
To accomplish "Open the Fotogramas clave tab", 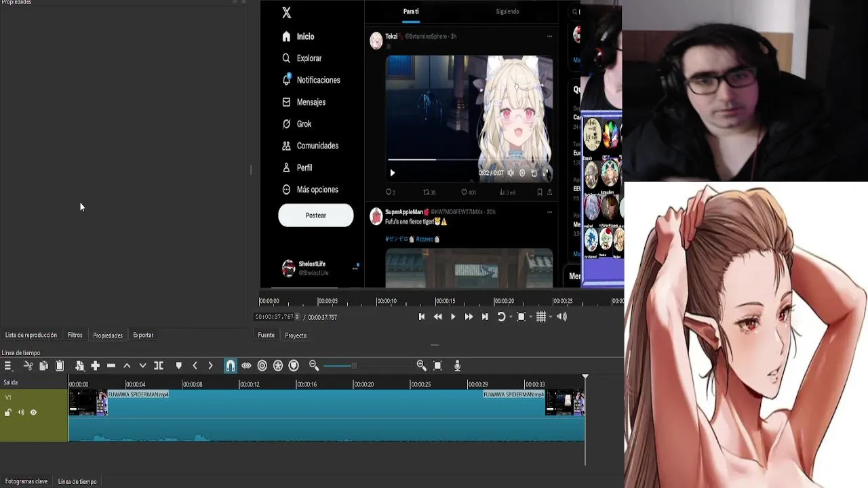I will point(26,481).
